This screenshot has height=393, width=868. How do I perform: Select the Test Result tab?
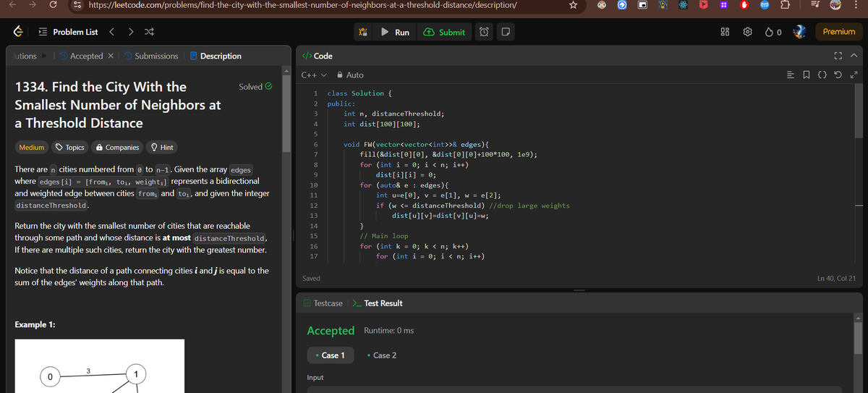(x=377, y=303)
